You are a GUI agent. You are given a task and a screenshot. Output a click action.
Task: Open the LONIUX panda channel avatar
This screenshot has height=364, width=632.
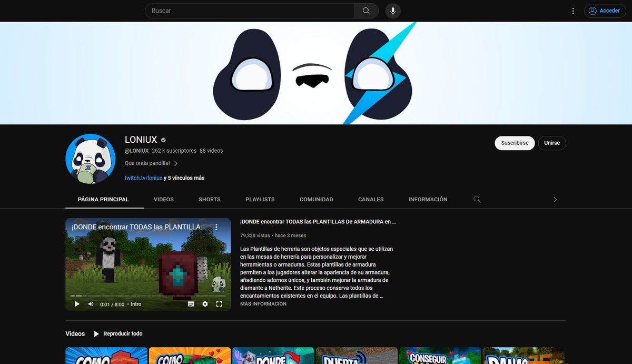(x=91, y=159)
